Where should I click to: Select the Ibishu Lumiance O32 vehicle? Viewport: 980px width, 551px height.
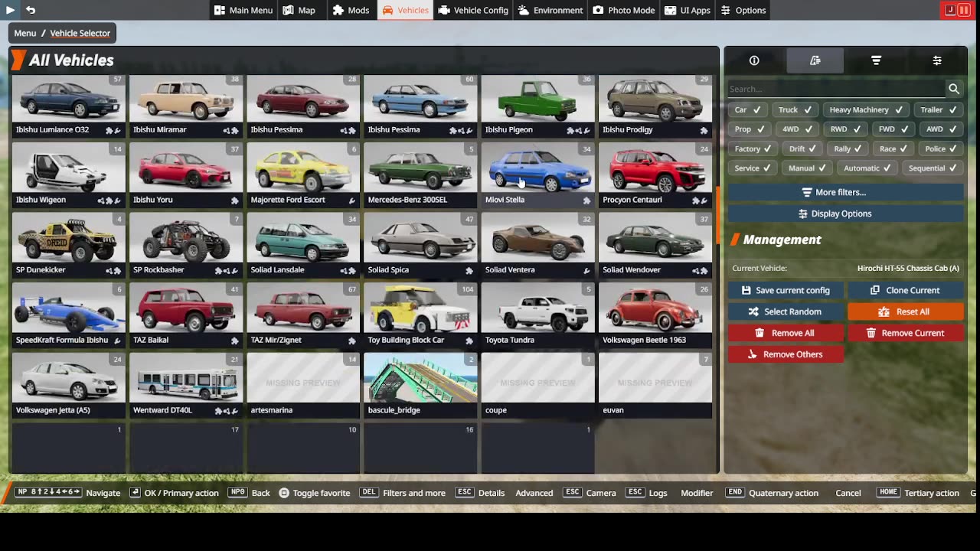point(69,106)
